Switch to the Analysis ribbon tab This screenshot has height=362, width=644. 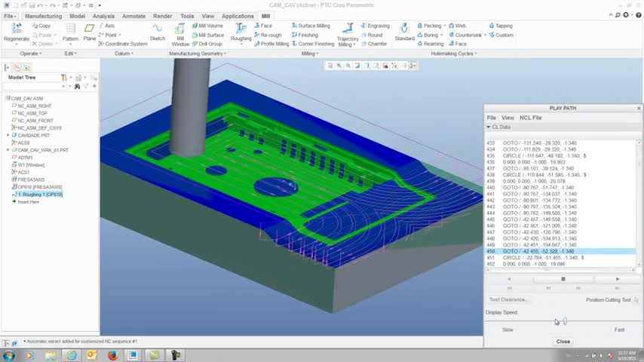[103, 16]
